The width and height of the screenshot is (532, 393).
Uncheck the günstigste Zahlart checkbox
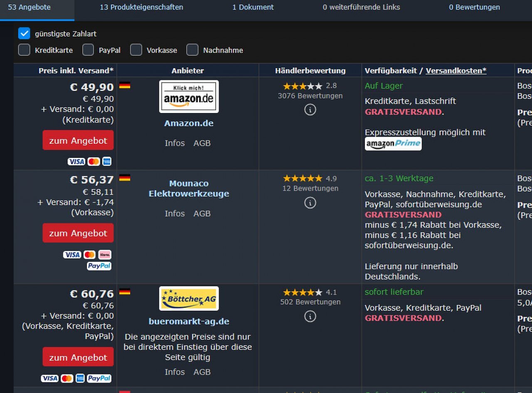[24, 34]
